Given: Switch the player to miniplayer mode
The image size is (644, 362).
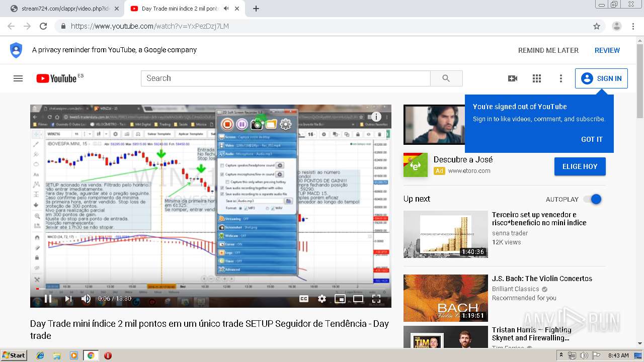Looking at the screenshot, I should [340, 299].
